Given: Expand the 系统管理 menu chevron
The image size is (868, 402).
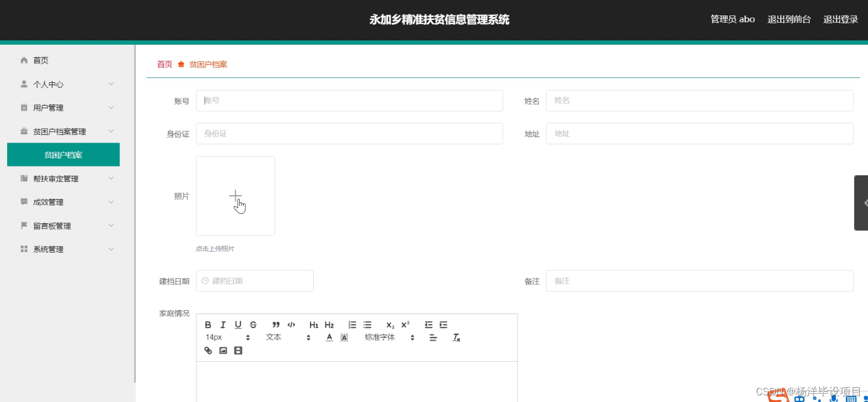Looking at the screenshot, I should pos(111,249).
